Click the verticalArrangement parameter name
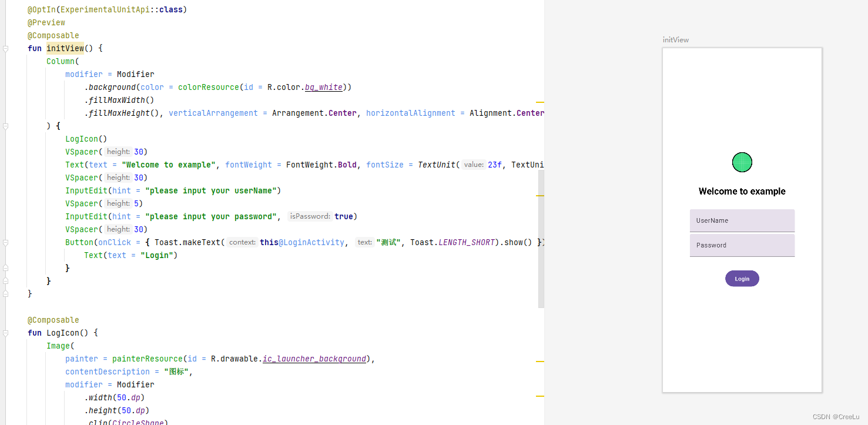The image size is (868, 425). (x=213, y=113)
